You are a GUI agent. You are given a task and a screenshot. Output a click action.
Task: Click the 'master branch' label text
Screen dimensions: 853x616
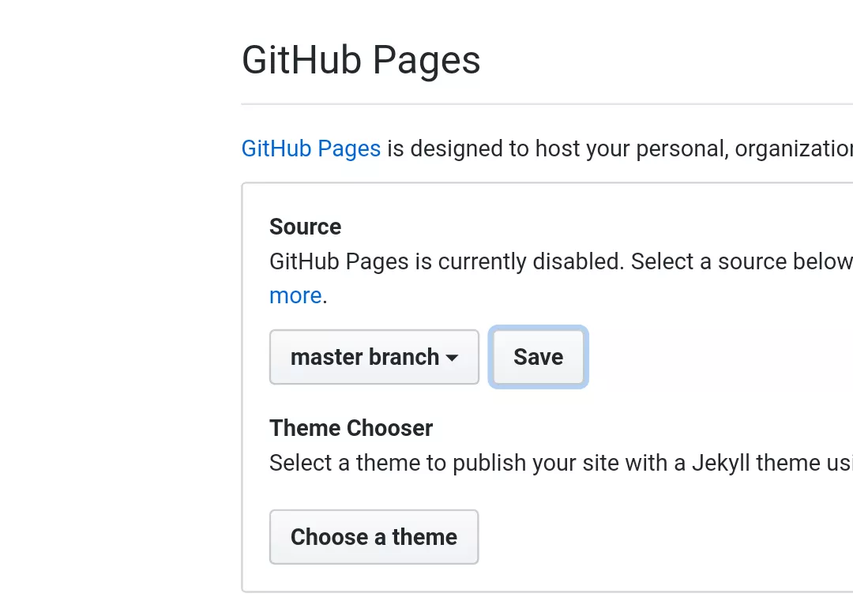tap(364, 357)
